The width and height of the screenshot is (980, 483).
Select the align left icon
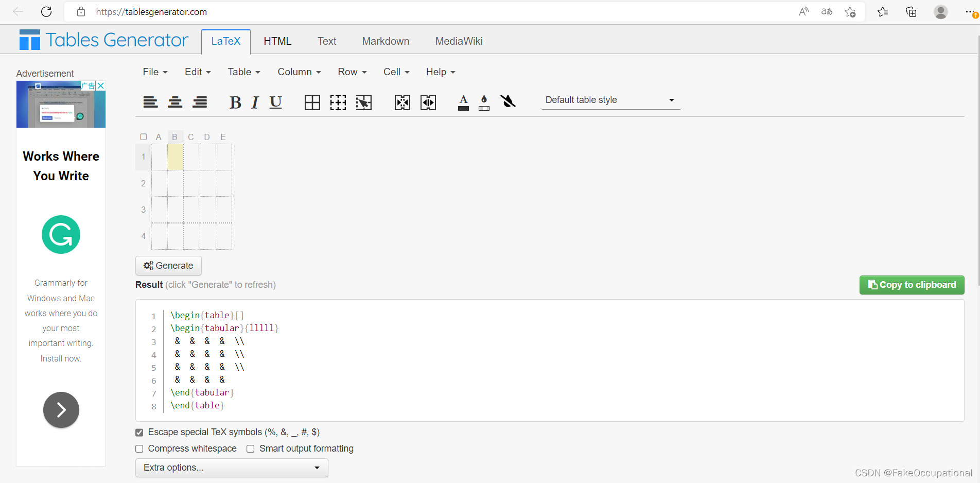coord(150,102)
